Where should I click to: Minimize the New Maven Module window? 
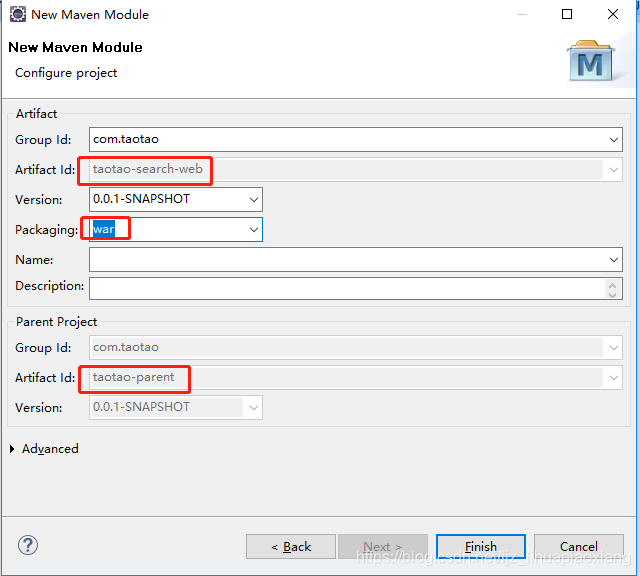[x=522, y=14]
